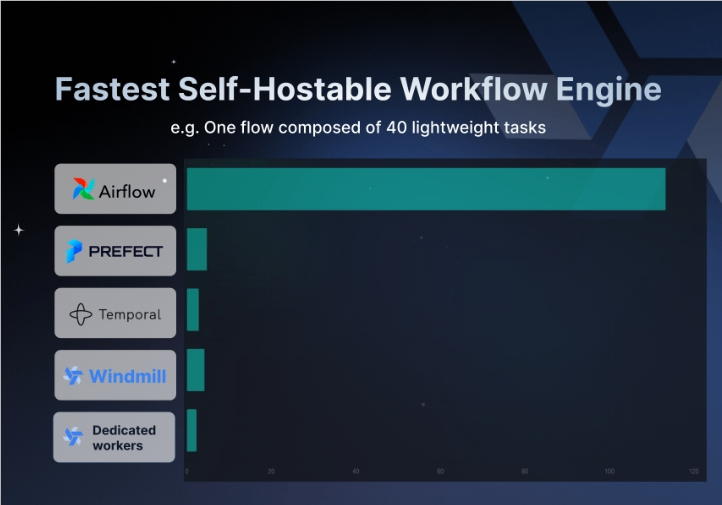Select the Dedicated workers label text
Image resolution: width=722 pixels, height=505 pixels.
(x=124, y=438)
